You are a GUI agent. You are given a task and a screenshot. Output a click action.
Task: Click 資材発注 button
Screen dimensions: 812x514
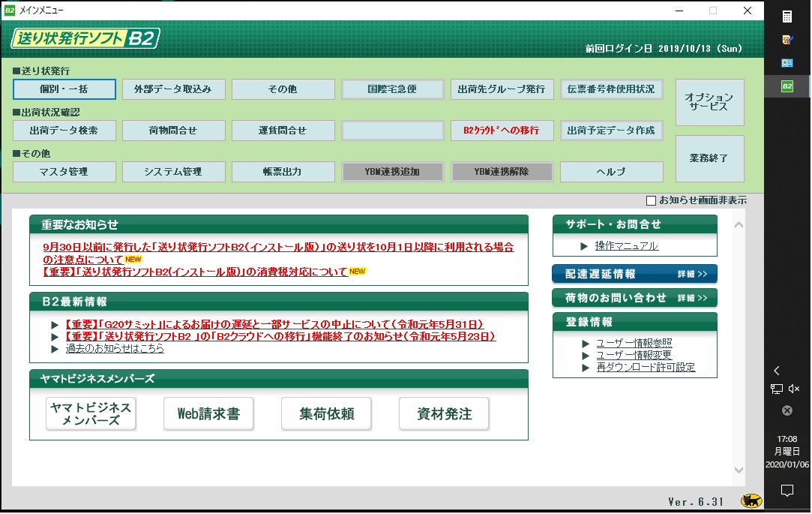pos(445,413)
